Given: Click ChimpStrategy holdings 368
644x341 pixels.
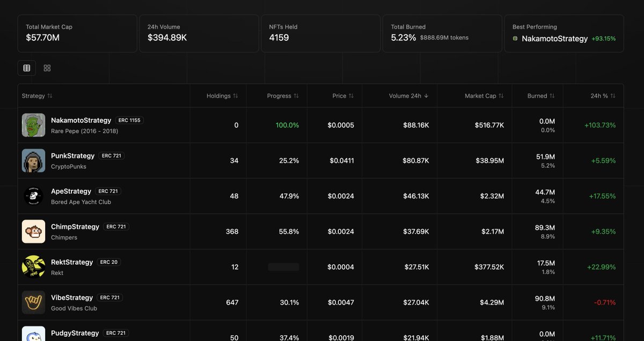Looking at the screenshot, I should (232, 231).
